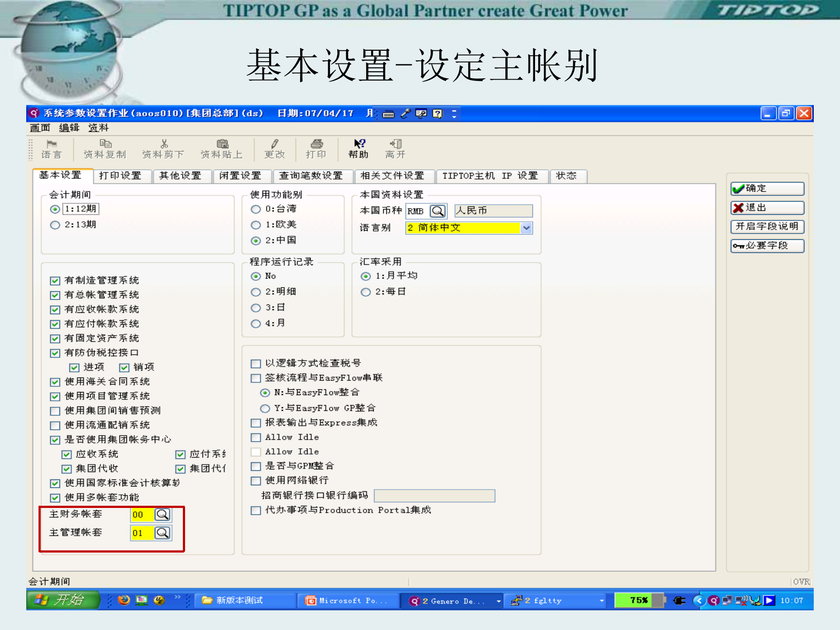Click the 确定 confirm button
The width and height of the screenshot is (840, 630).
(x=766, y=189)
